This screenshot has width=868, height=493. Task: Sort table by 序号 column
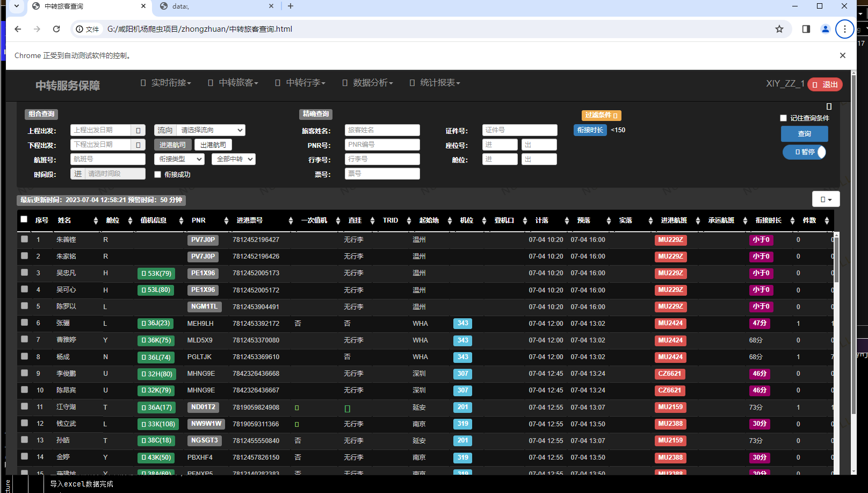(x=42, y=220)
